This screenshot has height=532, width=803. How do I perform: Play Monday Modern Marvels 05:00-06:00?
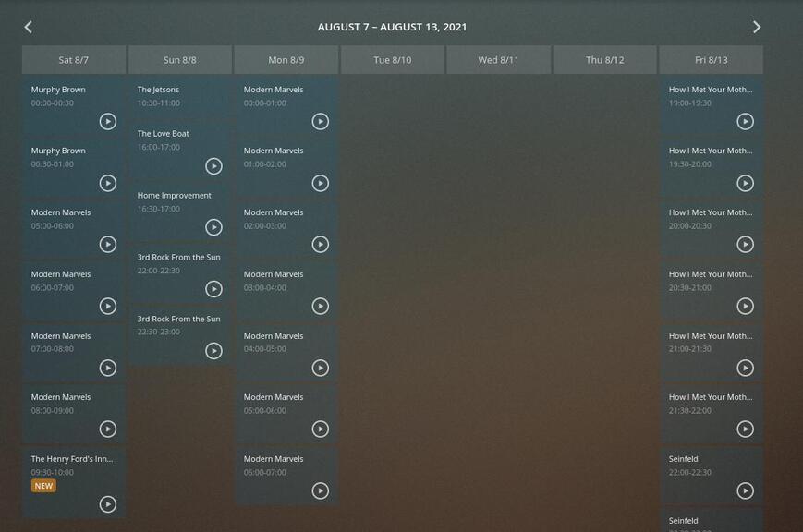[x=320, y=429]
